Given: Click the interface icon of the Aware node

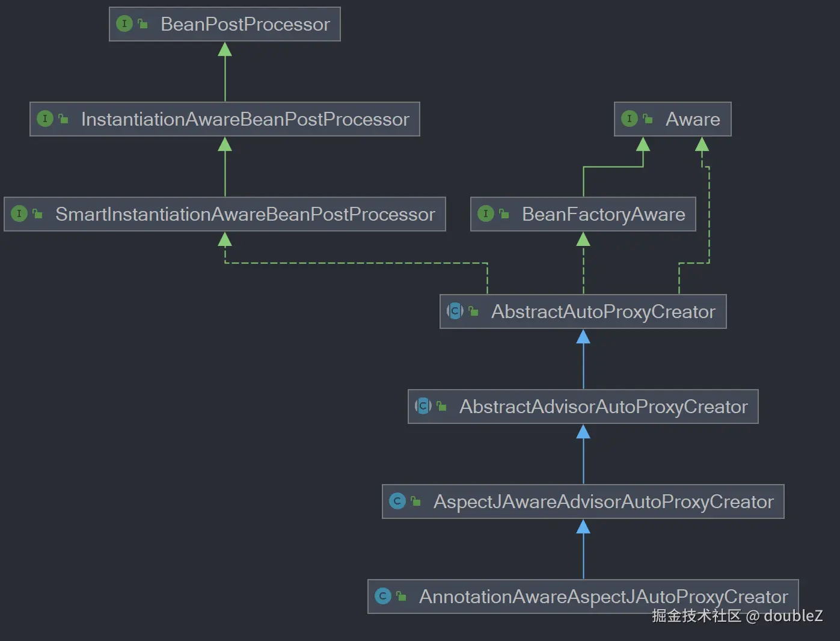Looking at the screenshot, I should (630, 118).
